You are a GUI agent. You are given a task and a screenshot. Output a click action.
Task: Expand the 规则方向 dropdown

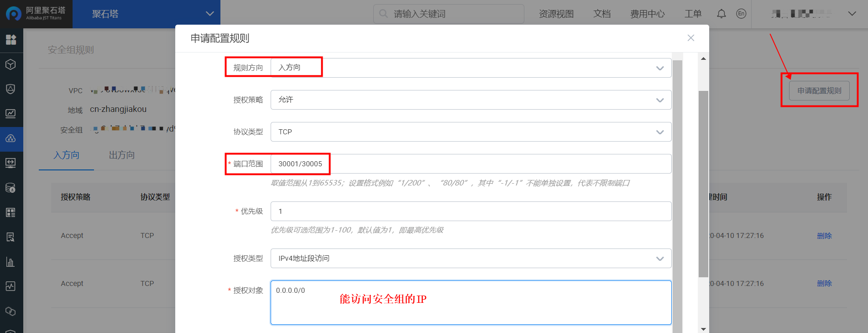pyautogui.click(x=471, y=68)
